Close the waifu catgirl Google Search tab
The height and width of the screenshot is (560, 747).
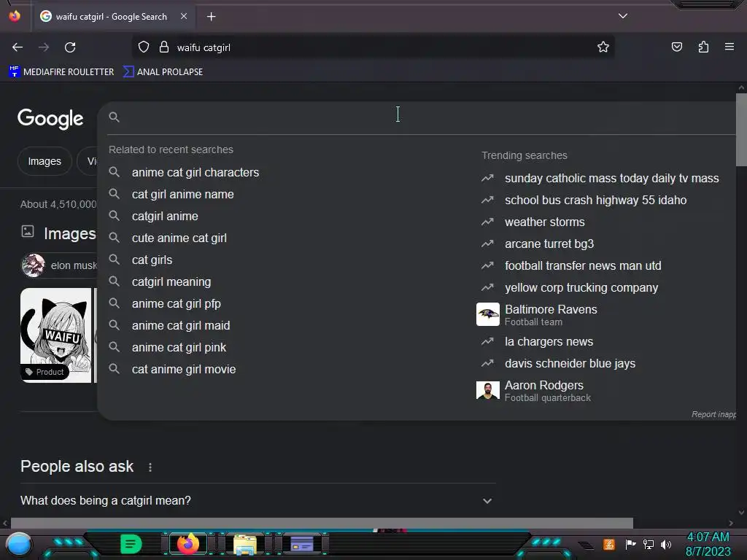184,16
